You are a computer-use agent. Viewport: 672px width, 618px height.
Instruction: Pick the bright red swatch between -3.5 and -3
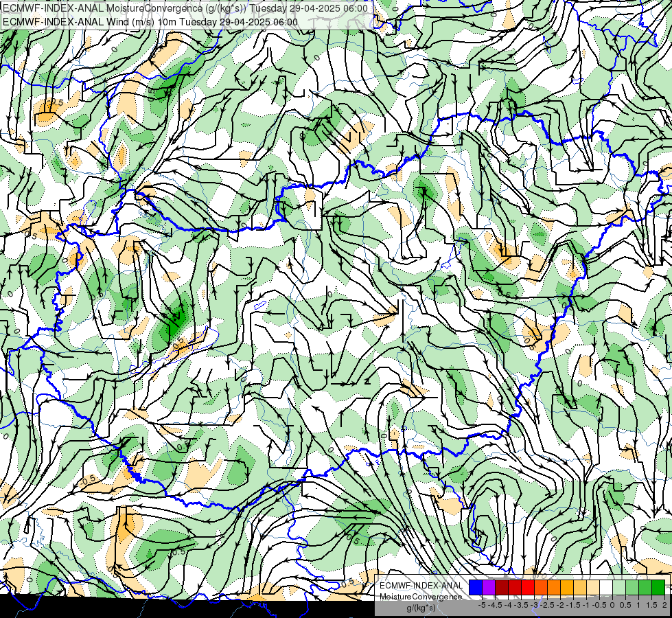point(528,588)
